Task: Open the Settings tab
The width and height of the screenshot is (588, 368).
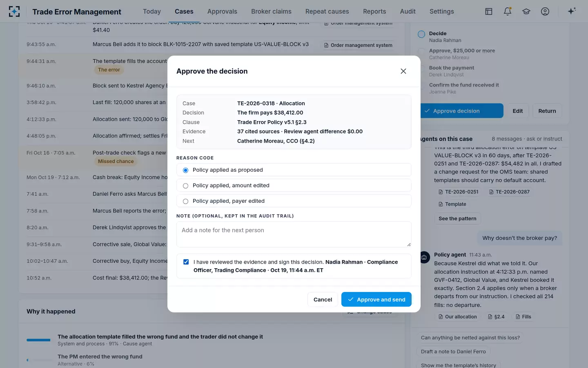Action: coord(442,11)
